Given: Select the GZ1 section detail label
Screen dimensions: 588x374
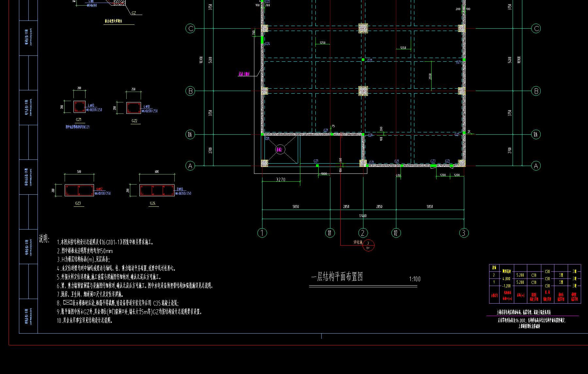Looking at the screenshot, I should click(79, 120).
